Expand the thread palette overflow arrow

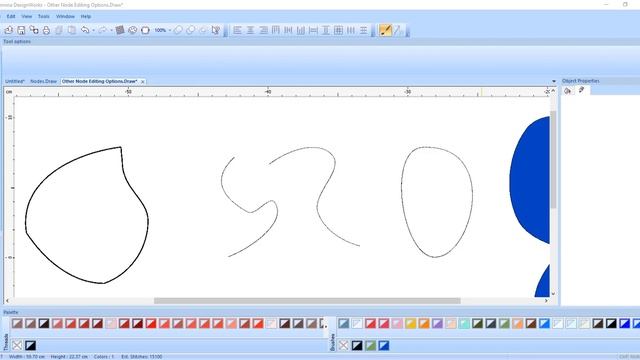pyautogui.click(x=325, y=326)
